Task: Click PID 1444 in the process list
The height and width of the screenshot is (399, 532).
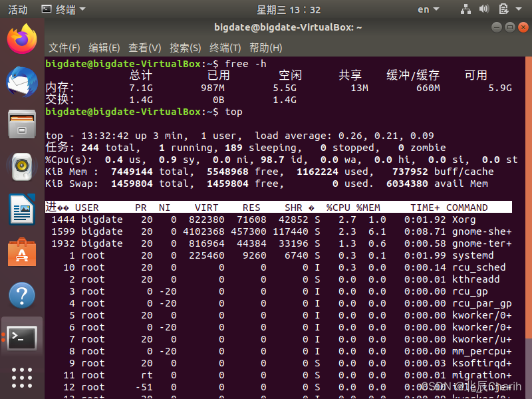Action: click(x=63, y=219)
